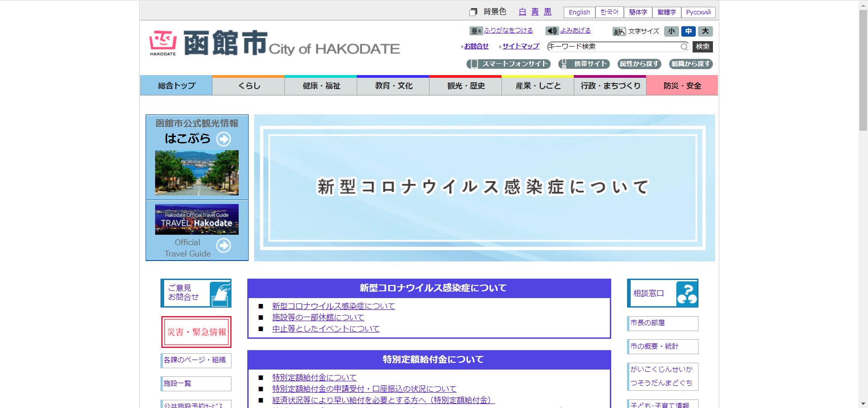Open the 相談窓口 question mark icon
The width and height of the screenshot is (868, 408).
(686, 294)
